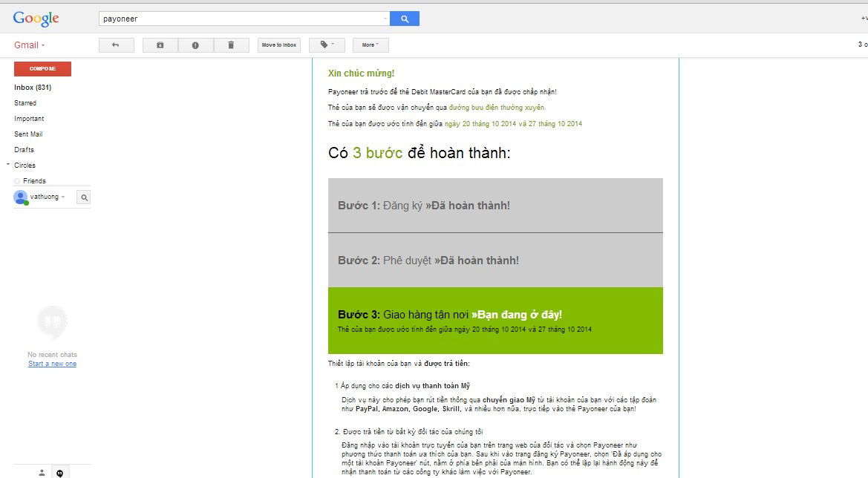The height and width of the screenshot is (478, 868).
Task: Click the Google logo
Action: coord(36,19)
